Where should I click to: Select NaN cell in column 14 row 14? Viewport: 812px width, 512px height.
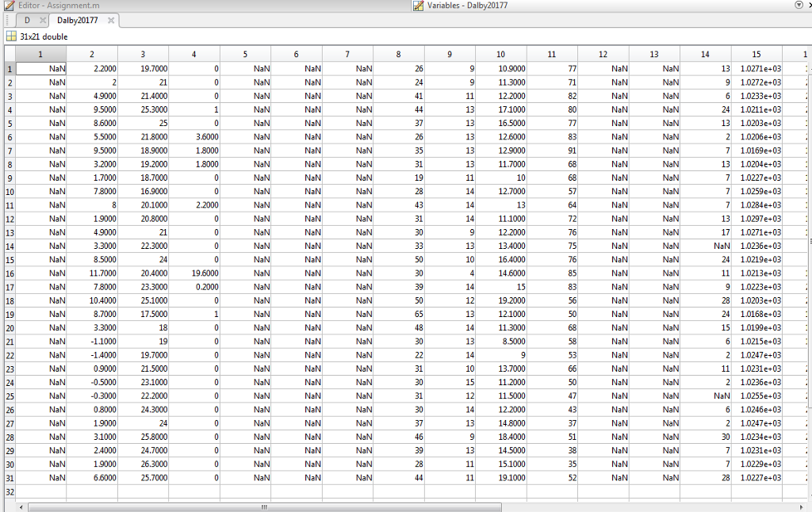pyautogui.click(x=705, y=246)
